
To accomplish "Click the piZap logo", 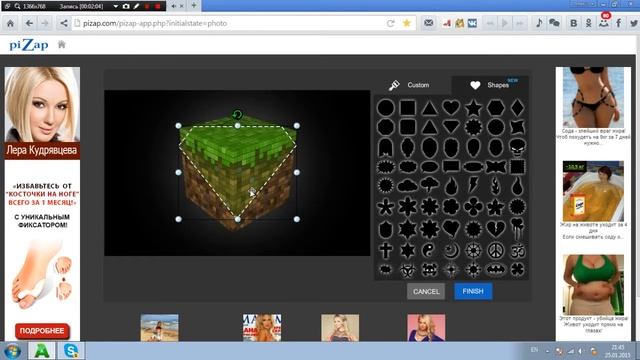I will click(29, 44).
